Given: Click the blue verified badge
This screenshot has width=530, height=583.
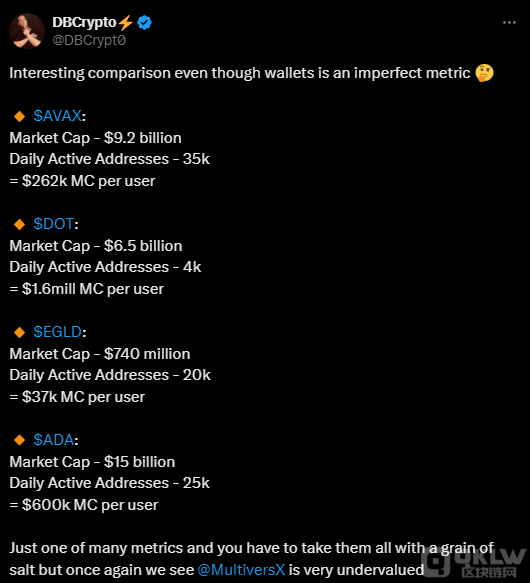Looking at the screenshot, I should click(144, 23).
